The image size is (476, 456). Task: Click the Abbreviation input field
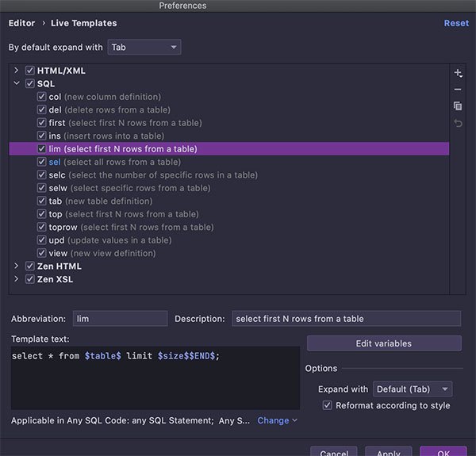(120, 319)
